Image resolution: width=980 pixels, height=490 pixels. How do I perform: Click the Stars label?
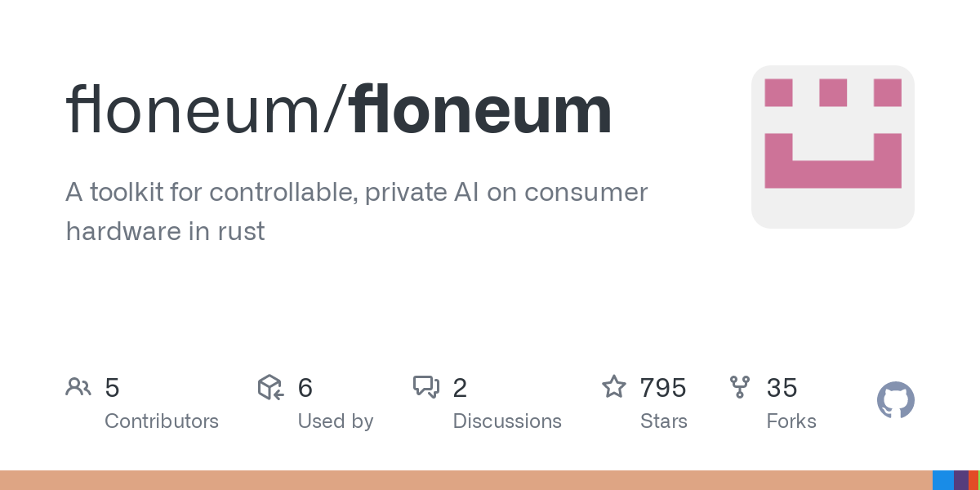pos(664,421)
